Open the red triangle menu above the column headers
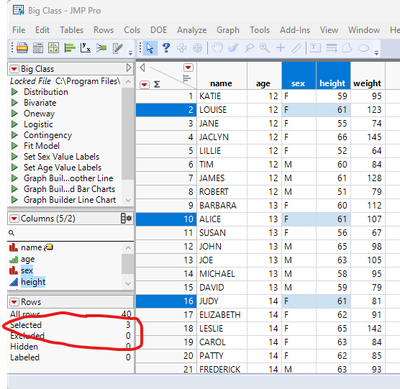The height and width of the screenshot is (389, 400). 188,68
